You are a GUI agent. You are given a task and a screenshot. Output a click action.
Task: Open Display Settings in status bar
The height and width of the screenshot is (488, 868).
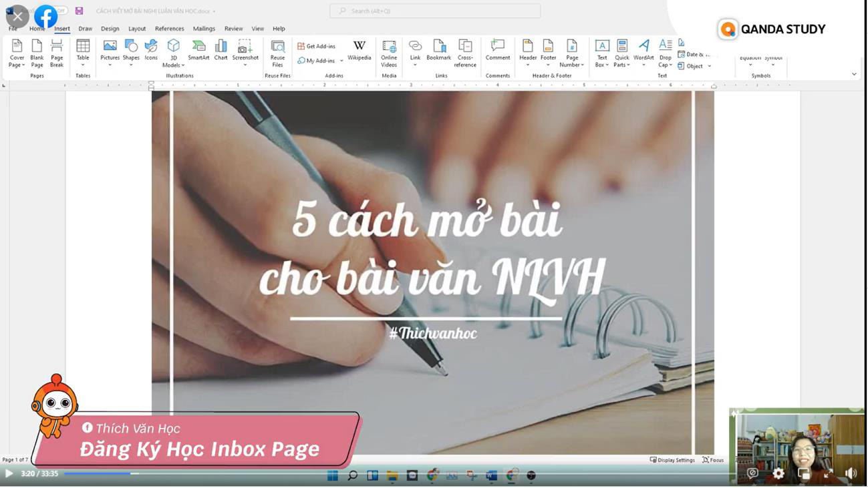pyautogui.click(x=672, y=460)
